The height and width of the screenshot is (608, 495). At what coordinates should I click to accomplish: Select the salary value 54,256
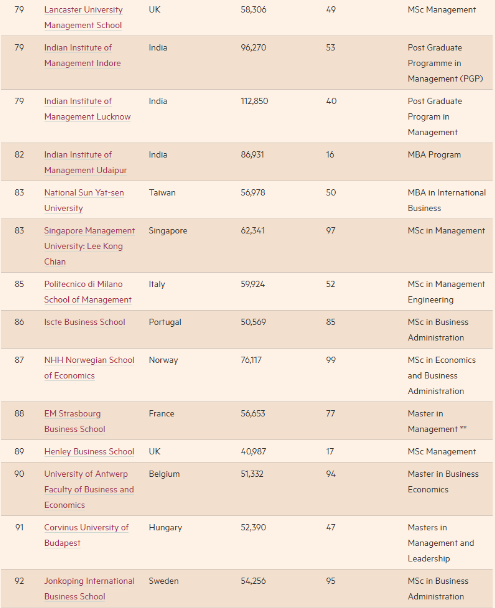click(254, 581)
